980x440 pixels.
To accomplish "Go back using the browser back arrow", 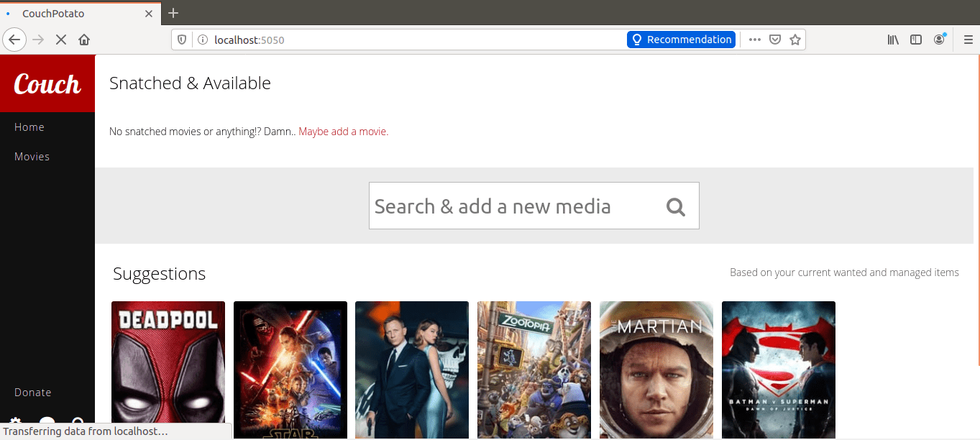I will (x=14, y=40).
